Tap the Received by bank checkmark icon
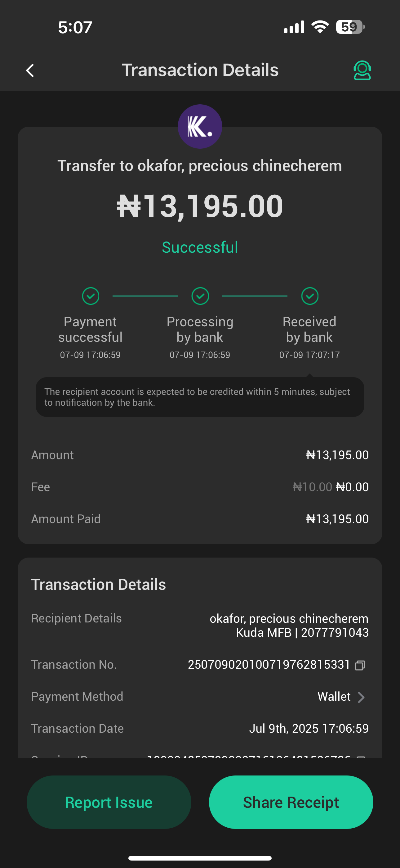 pos(309,296)
